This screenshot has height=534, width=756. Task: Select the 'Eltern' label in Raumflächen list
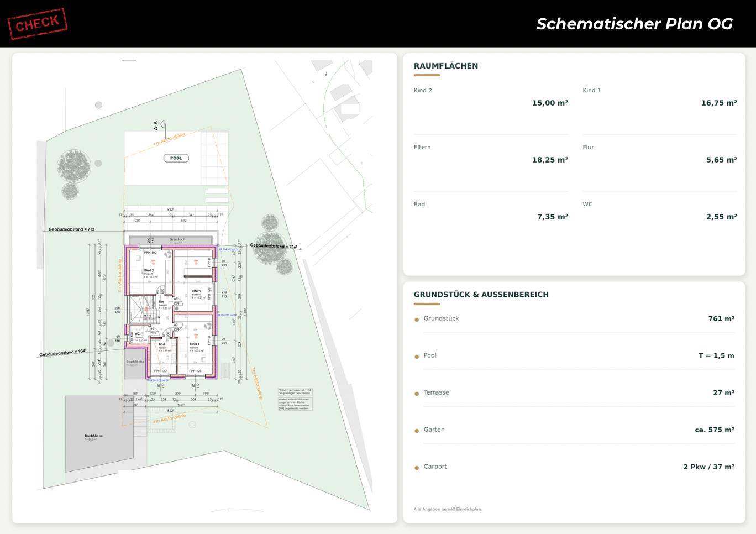[x=422, y=147]
